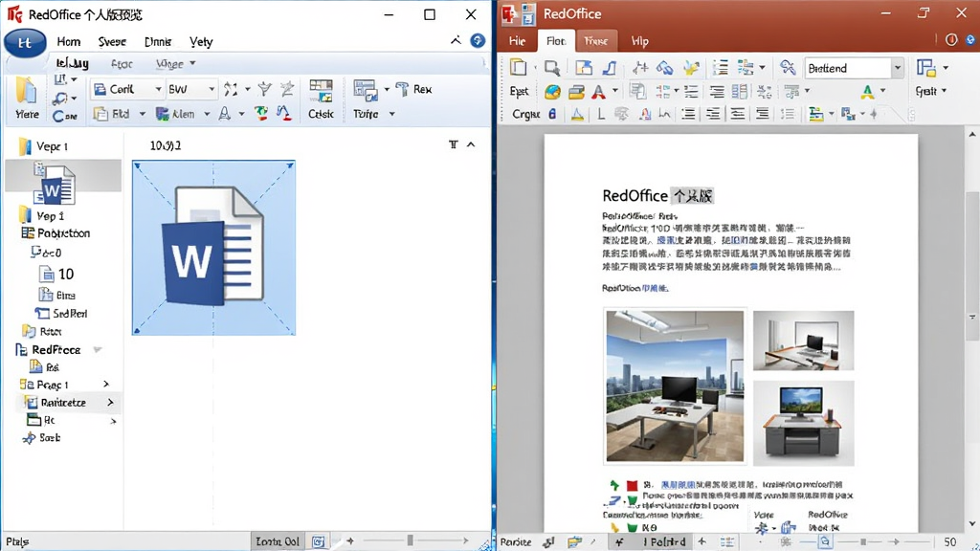Click the blue help icon in left window
980x551 pixels.
pos(478,40)
